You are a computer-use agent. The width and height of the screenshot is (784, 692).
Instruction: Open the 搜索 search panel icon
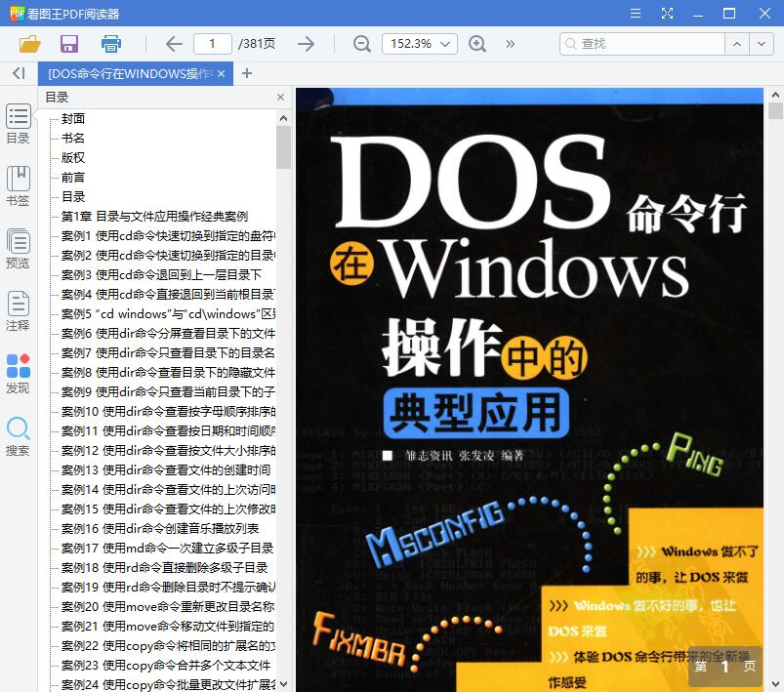(18, 436)
